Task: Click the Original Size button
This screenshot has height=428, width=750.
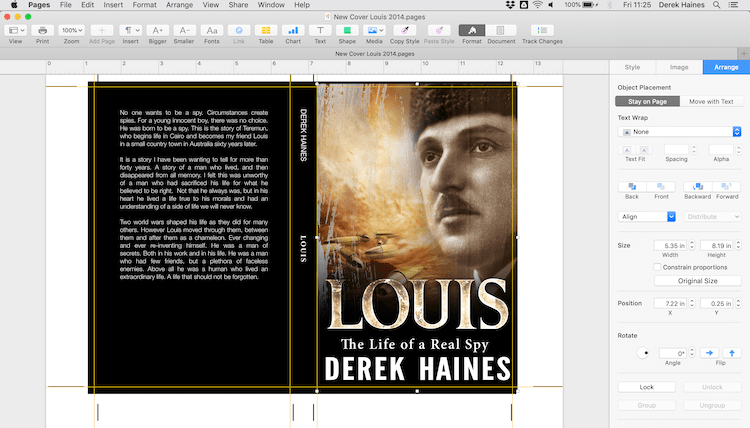Action: [x=697, y=281]
